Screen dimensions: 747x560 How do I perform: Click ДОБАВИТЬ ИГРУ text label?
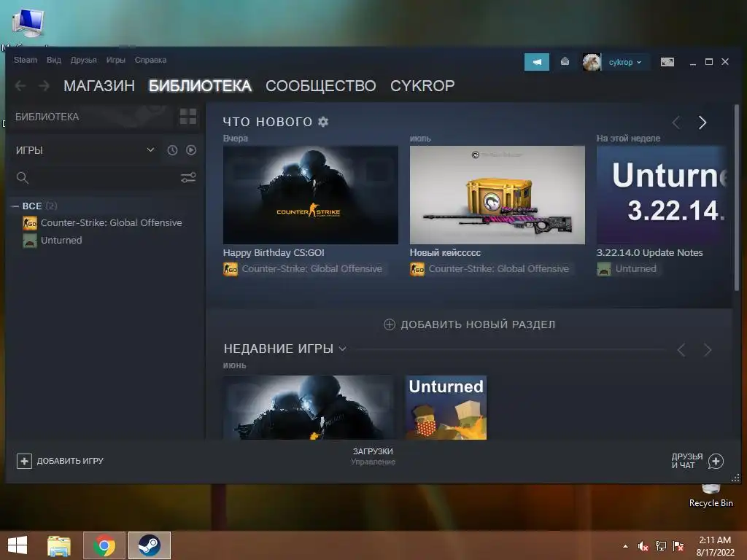pos(70,461)
